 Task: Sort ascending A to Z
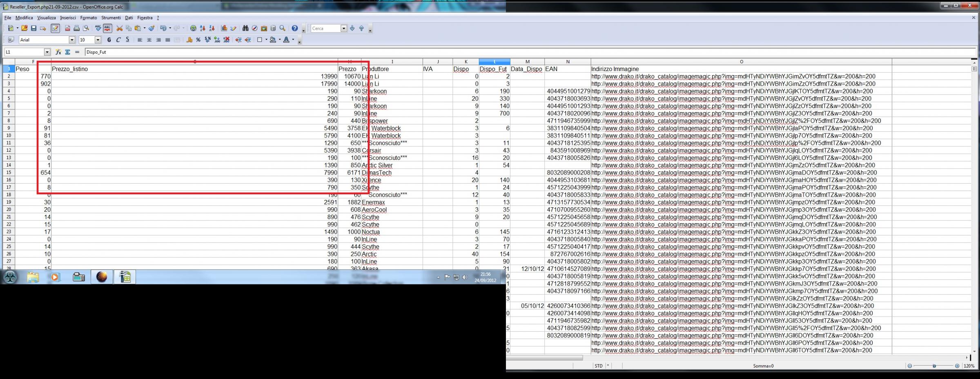click(x=203, y=28)
